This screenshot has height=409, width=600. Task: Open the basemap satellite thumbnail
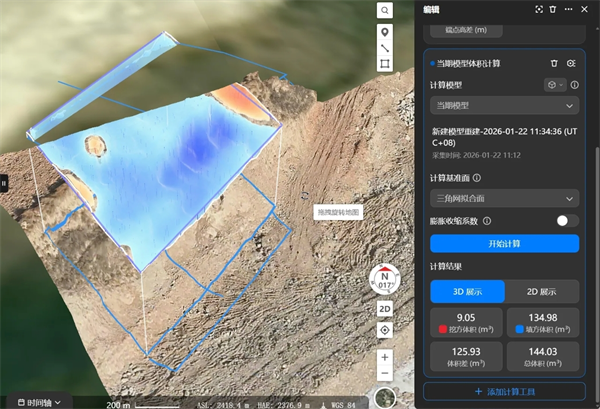[385, 399]
